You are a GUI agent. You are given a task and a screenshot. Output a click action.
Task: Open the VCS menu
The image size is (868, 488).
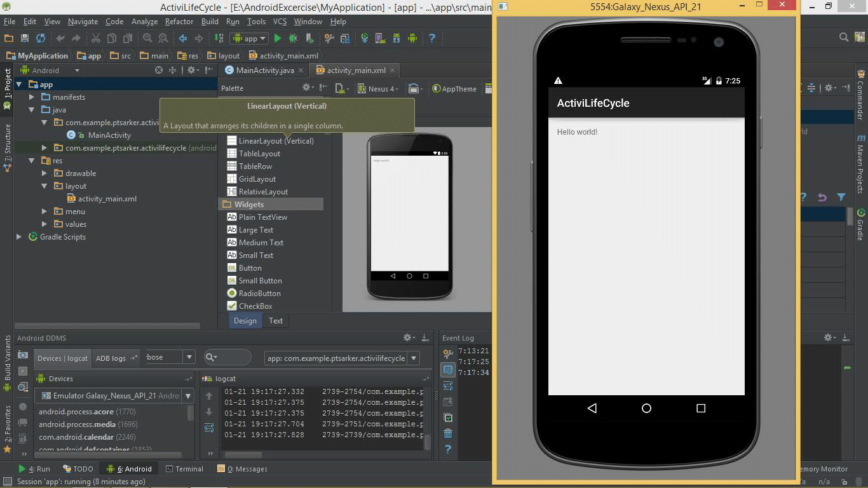(280, 22)
